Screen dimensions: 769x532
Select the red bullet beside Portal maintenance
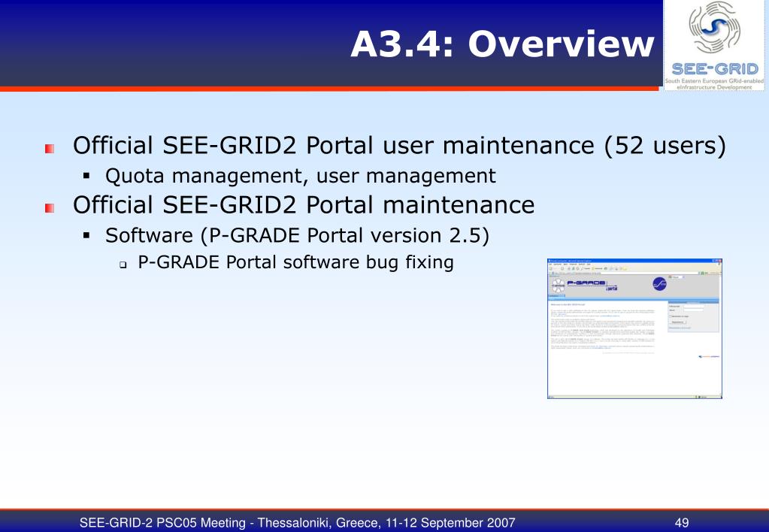pos(50,208)
